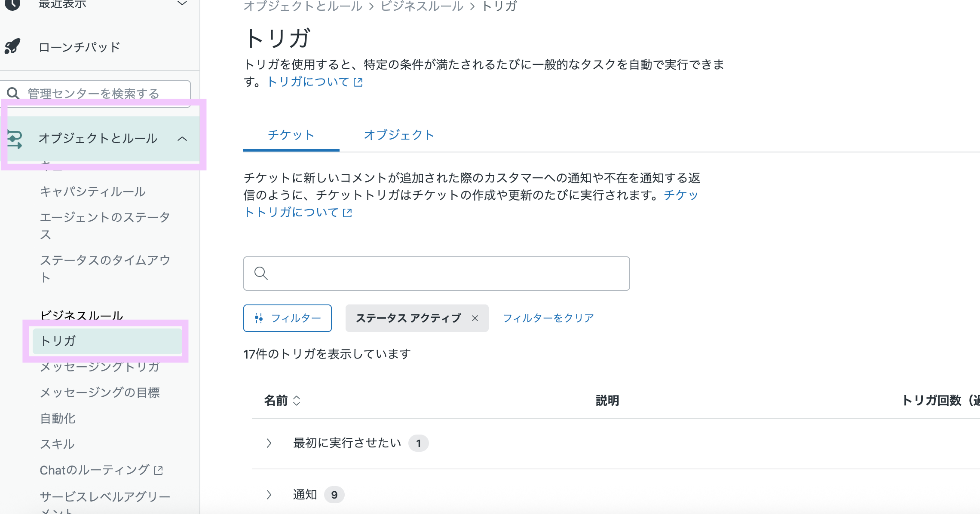Open the トリガについて help link
The width and height of the screenshot is (980, 514).
(315, 82)
